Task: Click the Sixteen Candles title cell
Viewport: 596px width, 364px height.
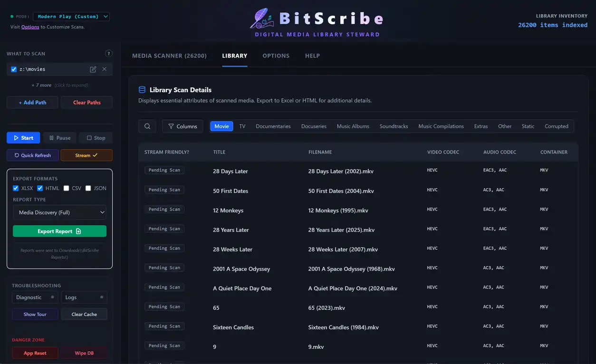Action: pyautogui.click(x=233, y=327)
